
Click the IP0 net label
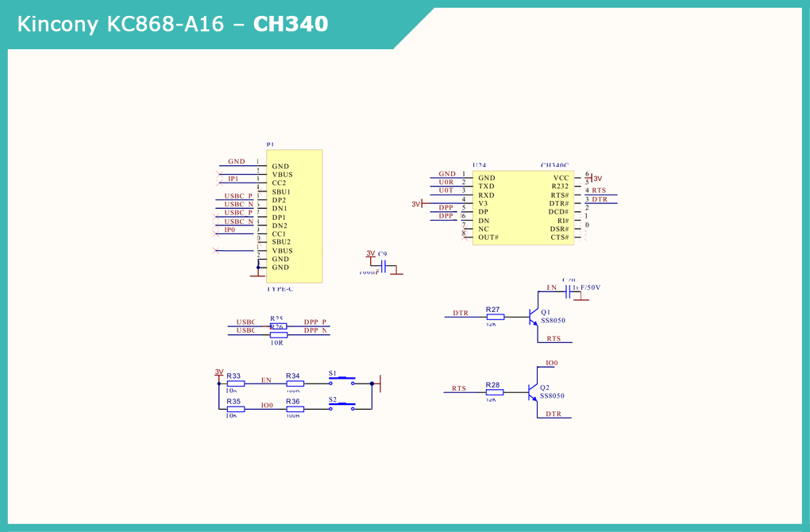(229, 229)
